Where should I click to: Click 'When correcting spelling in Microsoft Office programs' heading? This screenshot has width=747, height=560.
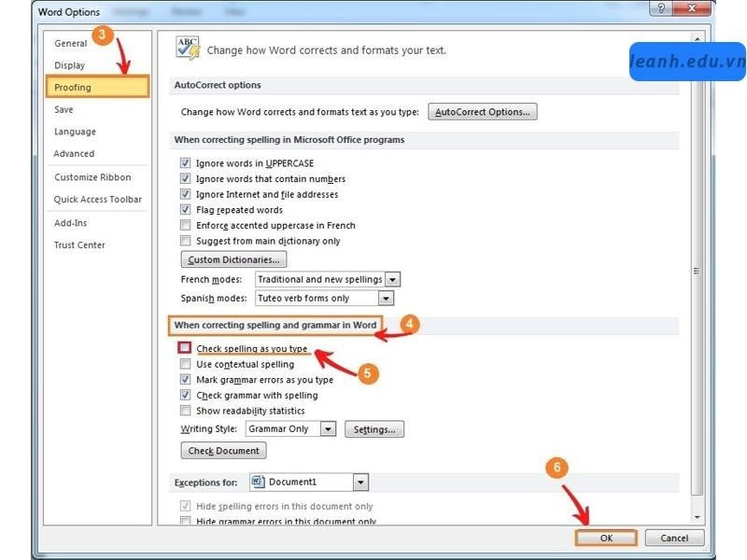289,140
